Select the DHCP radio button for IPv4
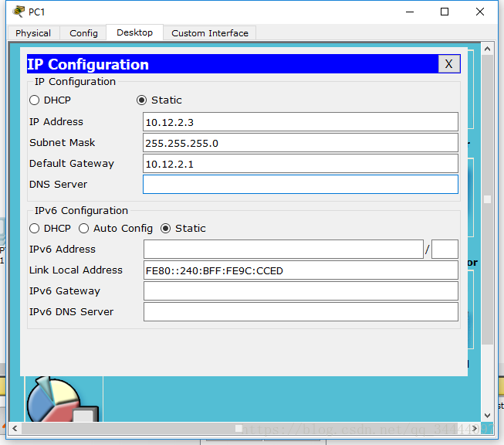The image size is (504, 445). pos(35,100)
